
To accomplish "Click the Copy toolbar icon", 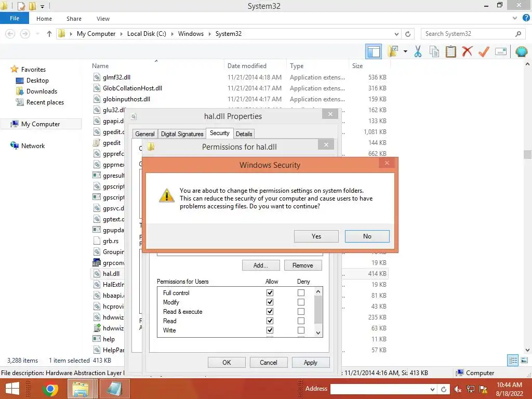I will tap(434, 51).
